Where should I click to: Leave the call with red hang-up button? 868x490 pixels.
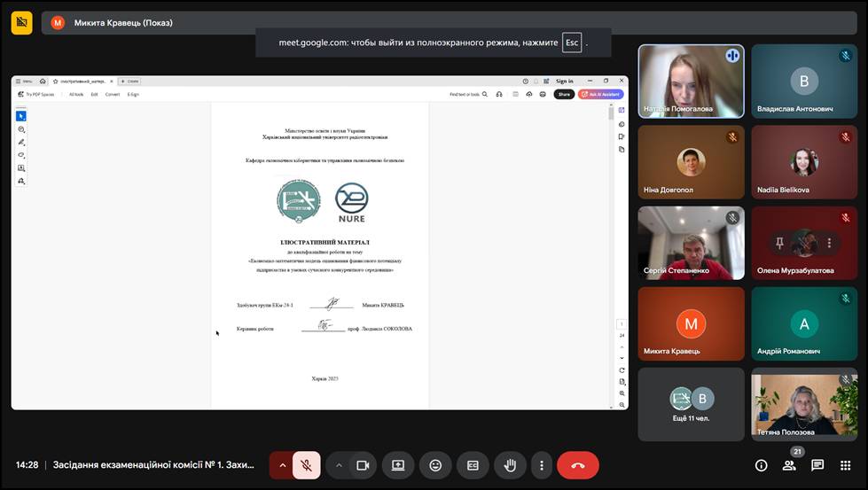click(578, 465)
